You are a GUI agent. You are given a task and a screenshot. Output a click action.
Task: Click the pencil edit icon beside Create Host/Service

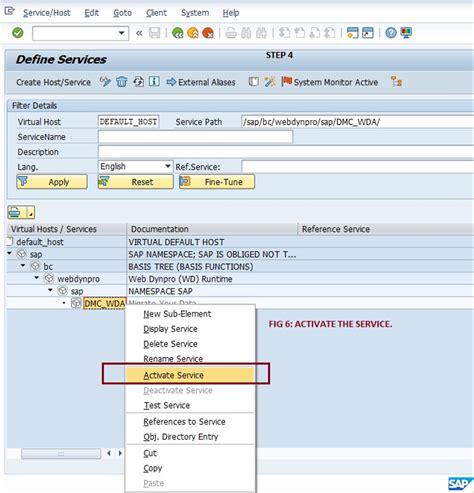coord(105,82)
